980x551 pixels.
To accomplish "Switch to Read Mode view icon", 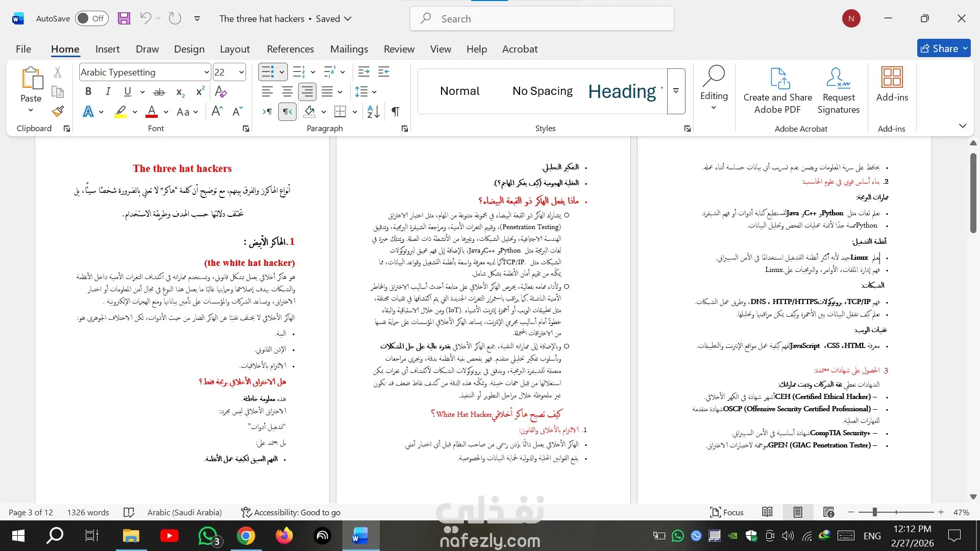I will click(767, 512).
